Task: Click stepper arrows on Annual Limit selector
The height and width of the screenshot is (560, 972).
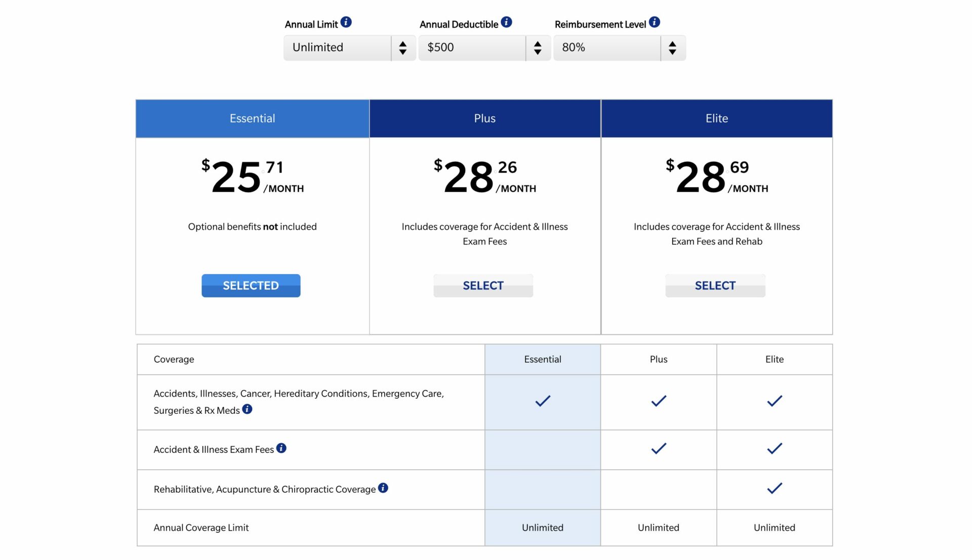Action: pyautogui.click(x=403, y=48)
